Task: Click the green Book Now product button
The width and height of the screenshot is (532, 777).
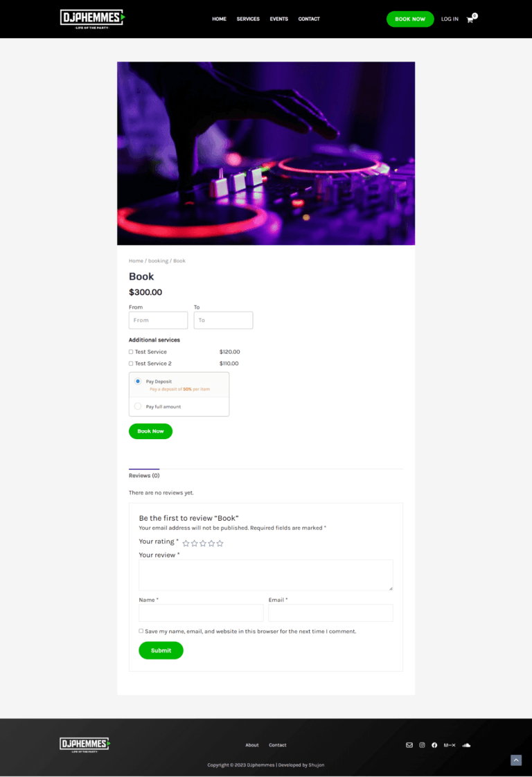Action: [151, 431]
